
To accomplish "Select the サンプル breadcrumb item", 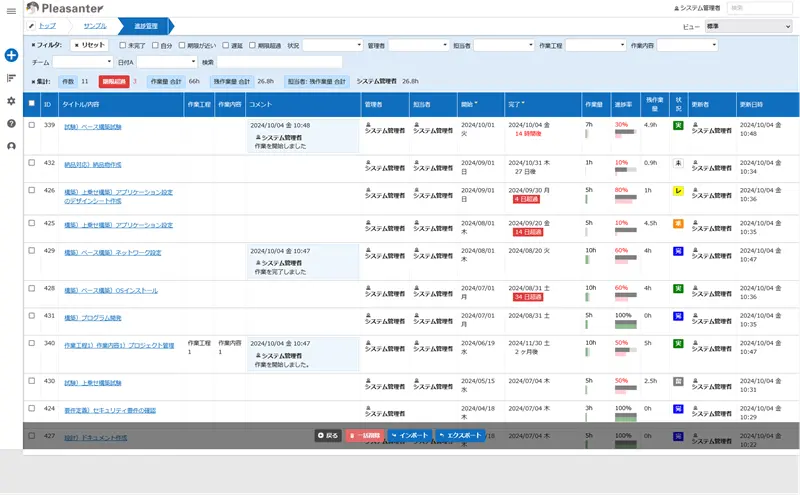I will tap(95, 25).
